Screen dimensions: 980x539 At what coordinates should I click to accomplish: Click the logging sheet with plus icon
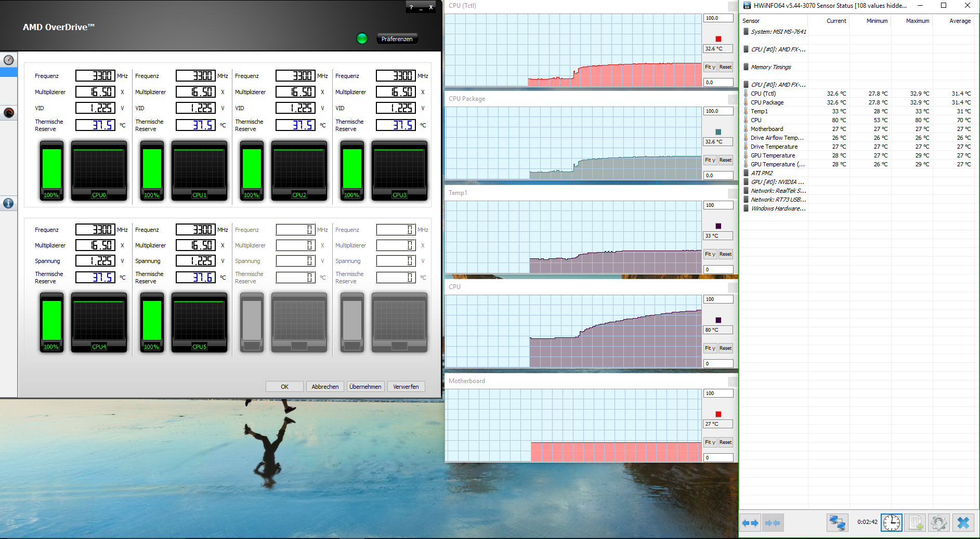tap(915, 523)
